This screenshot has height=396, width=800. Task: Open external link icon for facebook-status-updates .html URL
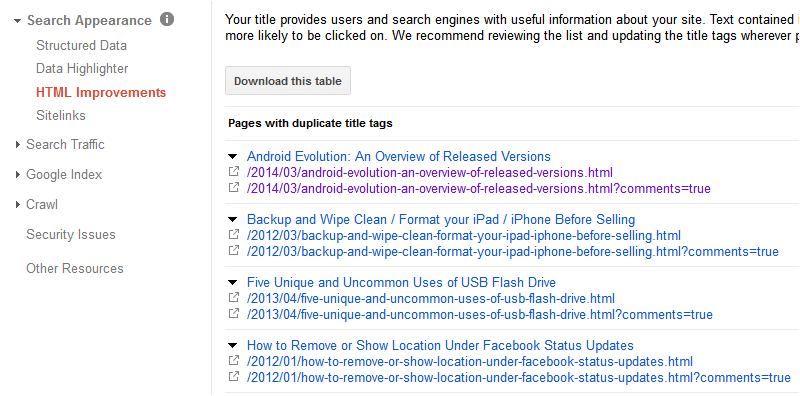tap(234, 361)
